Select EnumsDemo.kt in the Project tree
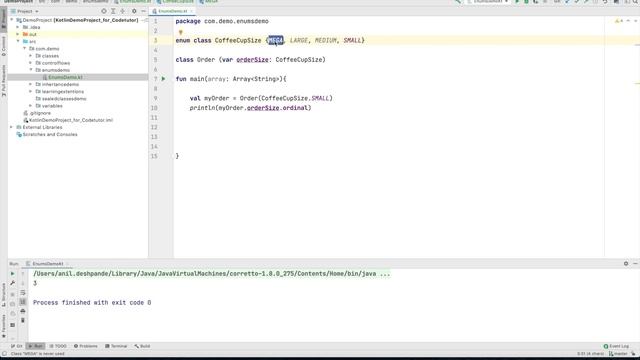The width and height of the screenshot is (640, 360). [65, 77]
